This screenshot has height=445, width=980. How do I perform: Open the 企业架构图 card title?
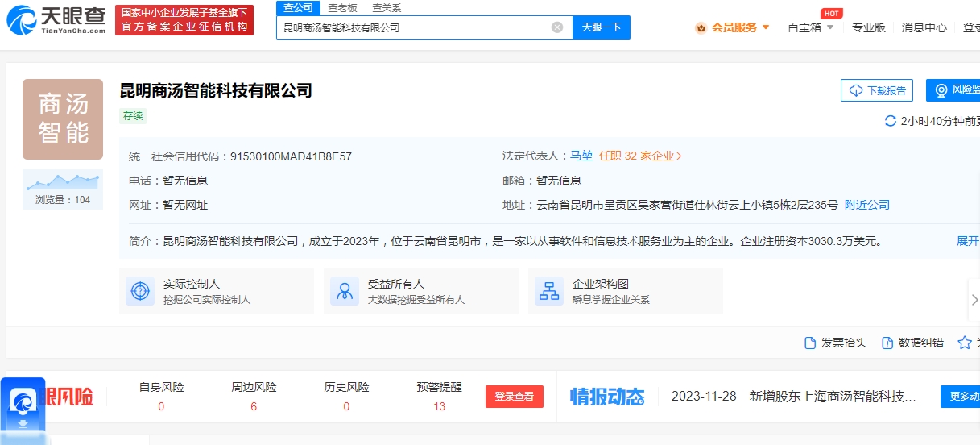coord(601,284)
